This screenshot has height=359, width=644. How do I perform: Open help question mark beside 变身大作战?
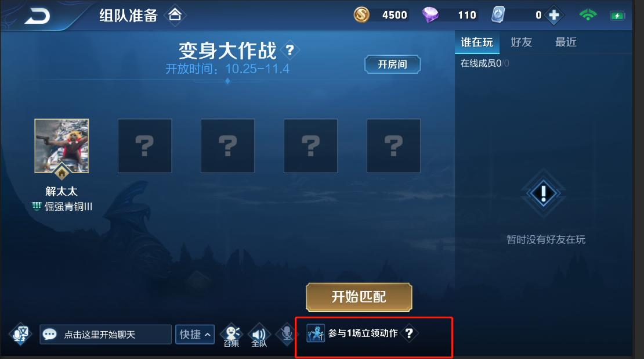(290, 50)
